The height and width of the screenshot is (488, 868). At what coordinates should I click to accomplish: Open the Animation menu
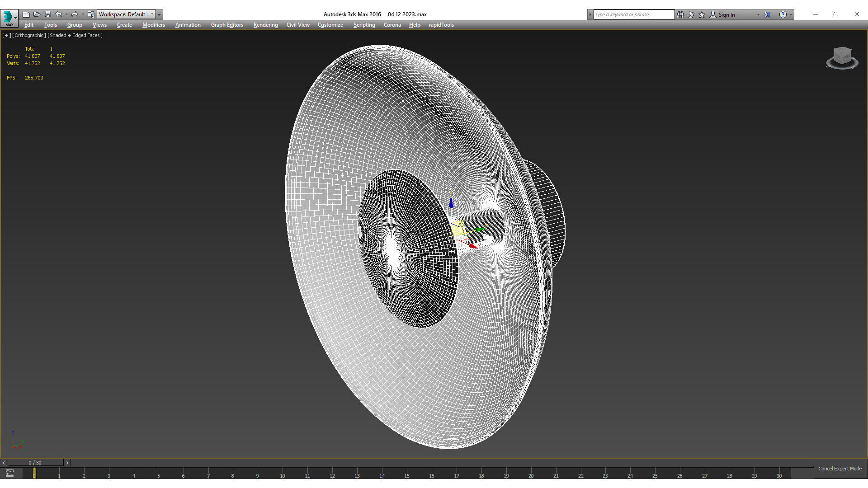(188, 25)
